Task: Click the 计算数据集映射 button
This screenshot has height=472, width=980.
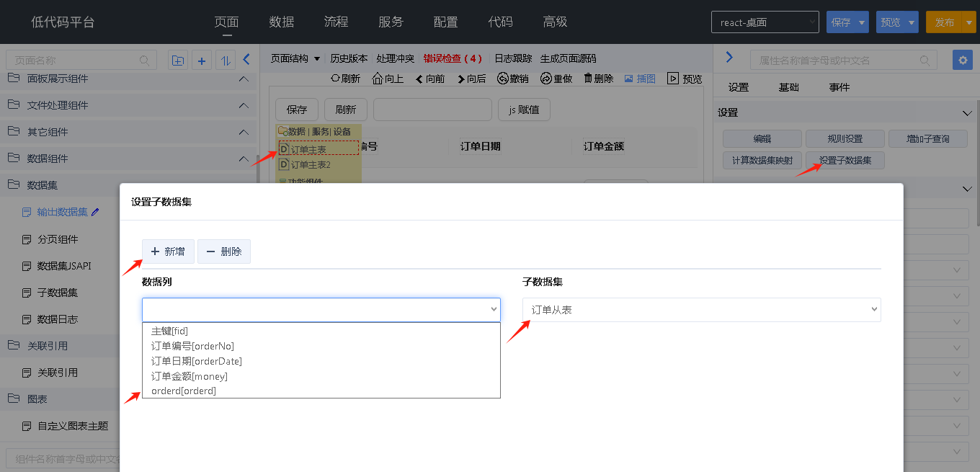Action: (x=762, y=160)
